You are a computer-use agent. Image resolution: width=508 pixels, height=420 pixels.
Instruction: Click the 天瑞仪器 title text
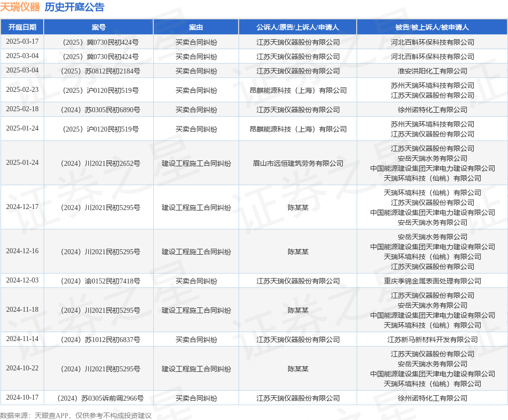click(20, 7)
